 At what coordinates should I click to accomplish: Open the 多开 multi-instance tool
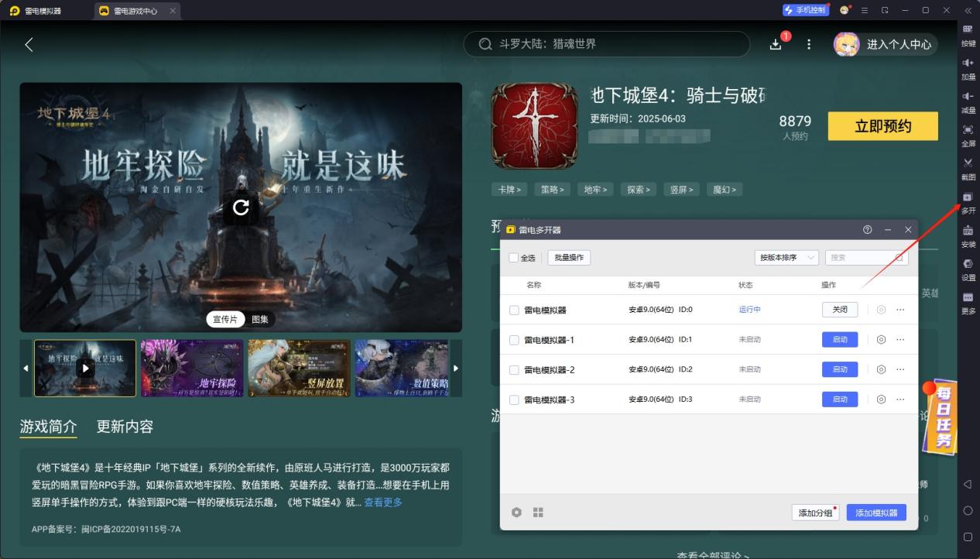tap(968, 203)
